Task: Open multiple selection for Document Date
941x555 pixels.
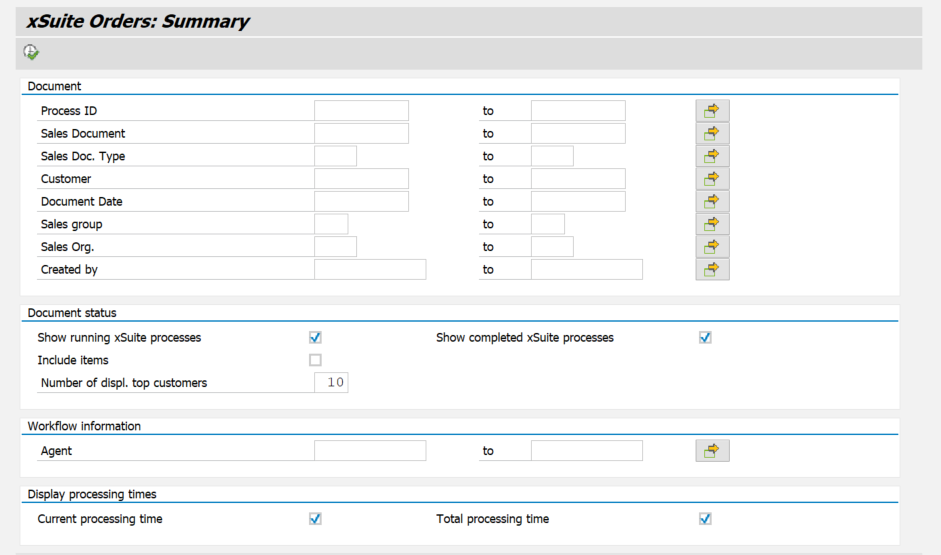Action: (712, 201)
